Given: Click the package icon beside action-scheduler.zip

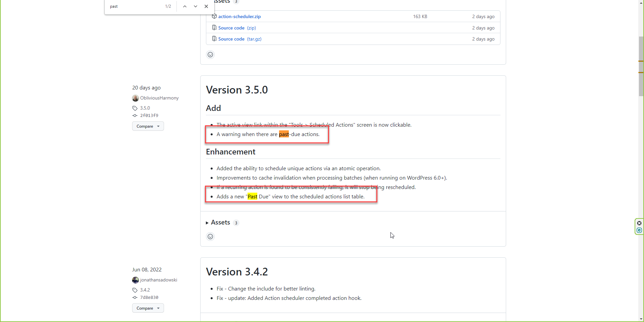Looking at the screenshot, I should (x=214, y=16).
